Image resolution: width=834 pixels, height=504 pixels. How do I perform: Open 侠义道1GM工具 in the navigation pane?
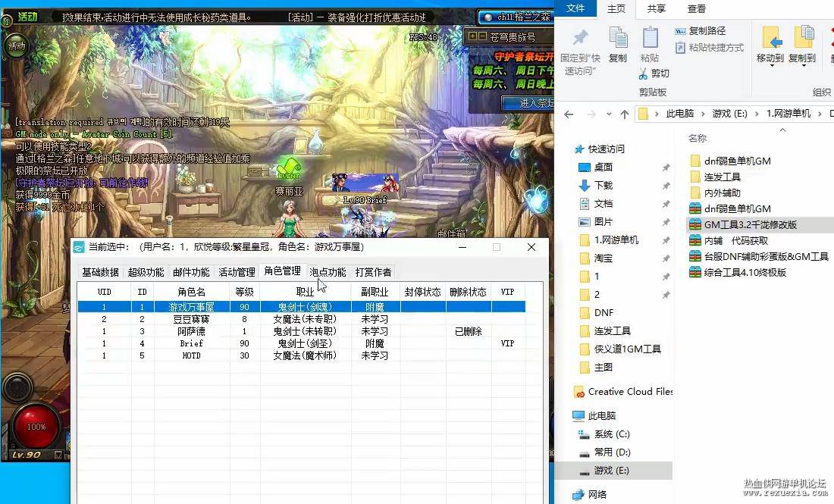(627, 349)
